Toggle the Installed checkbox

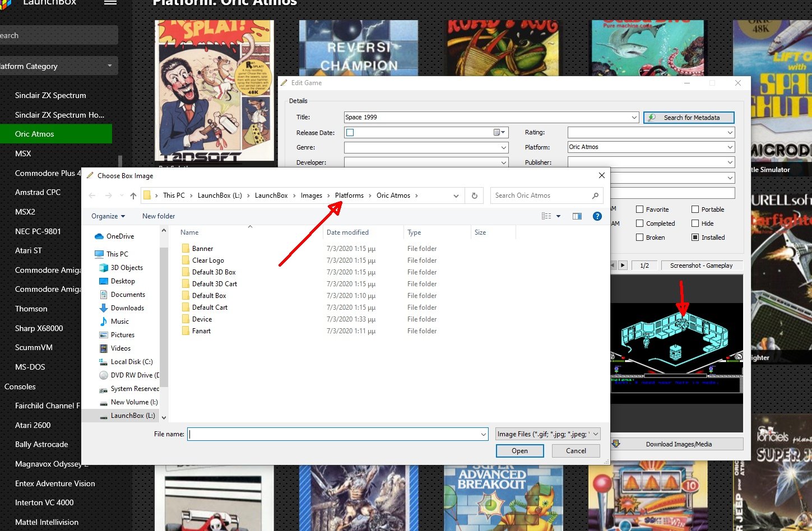pyautogui.click(x=695, y=237)
